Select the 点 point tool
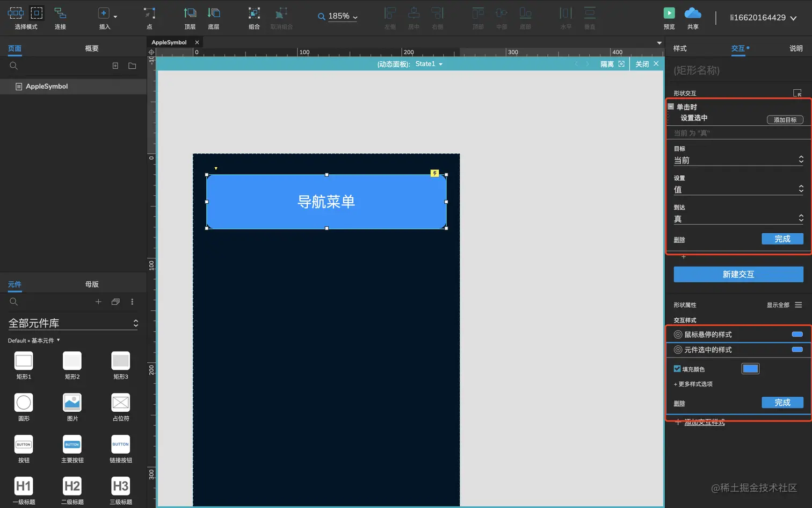Image resolution: width=812 pixels, height=508 pixels. coord(149,13)
